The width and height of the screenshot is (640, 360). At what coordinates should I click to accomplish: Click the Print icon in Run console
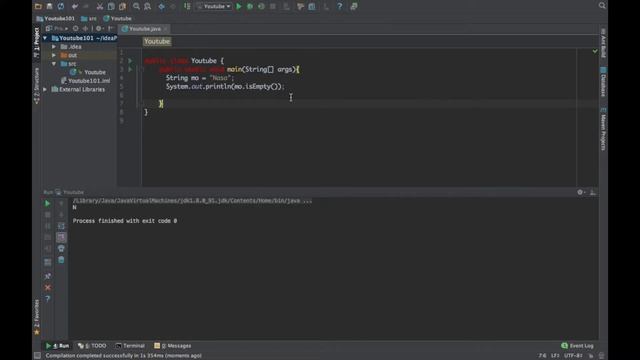[61, 248]
